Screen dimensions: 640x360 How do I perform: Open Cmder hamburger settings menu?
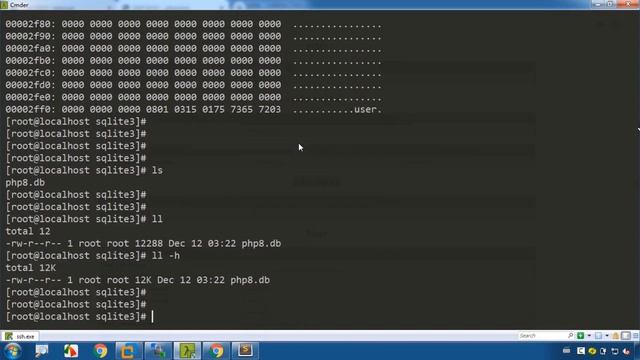[636, 336]
